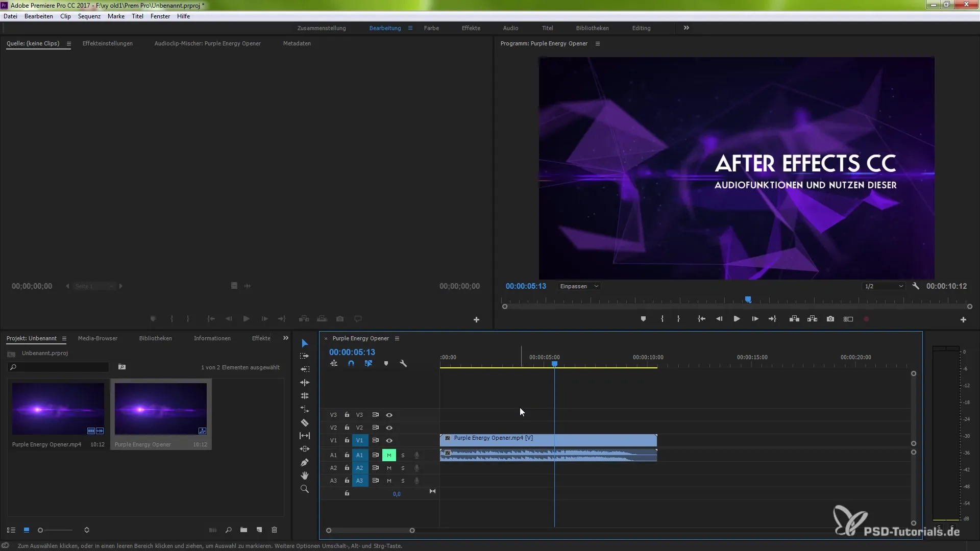Toggle V1 track output eye

point(389,440)
